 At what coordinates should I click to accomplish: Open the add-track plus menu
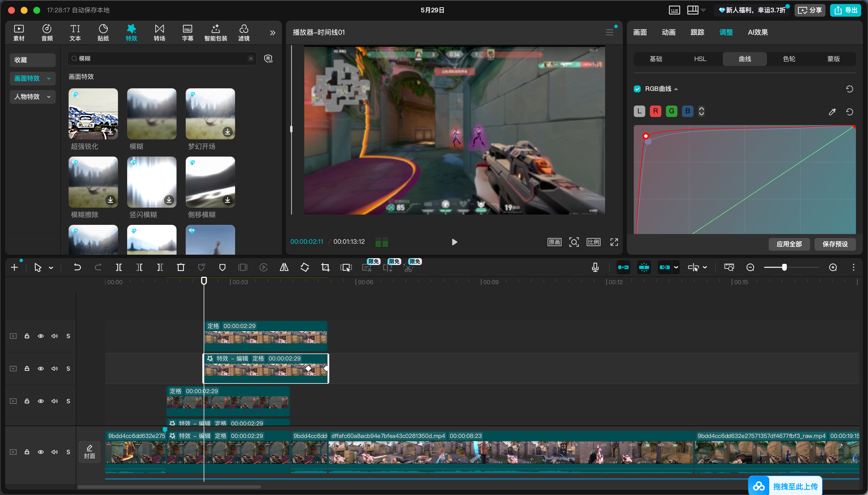coord(14,267)
